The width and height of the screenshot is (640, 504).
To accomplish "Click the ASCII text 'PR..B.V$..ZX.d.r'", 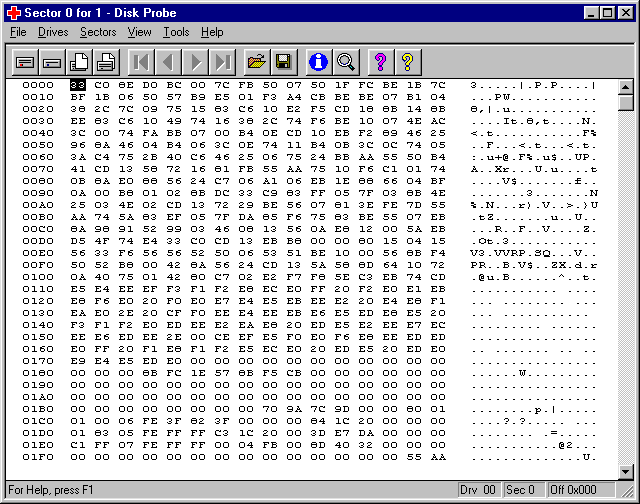I will pyautogui.click(x=534, y=265).
